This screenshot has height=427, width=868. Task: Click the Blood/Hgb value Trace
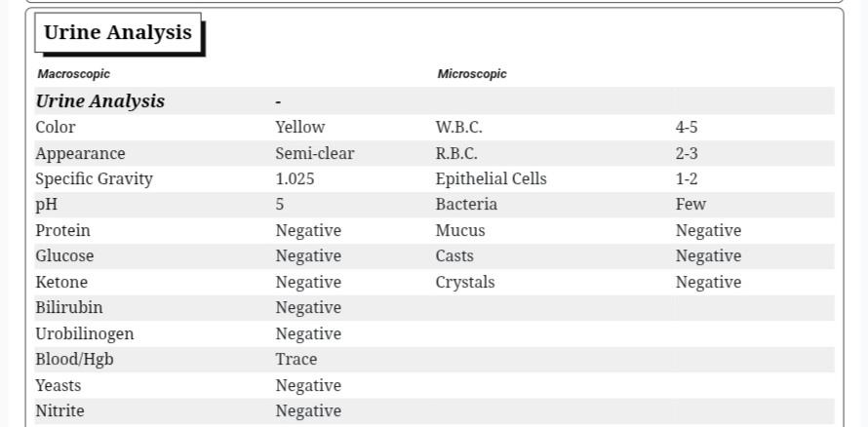(296, 360)
